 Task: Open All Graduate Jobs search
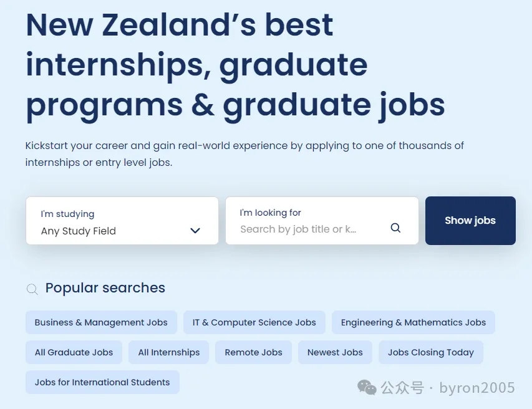coord(74,352)
